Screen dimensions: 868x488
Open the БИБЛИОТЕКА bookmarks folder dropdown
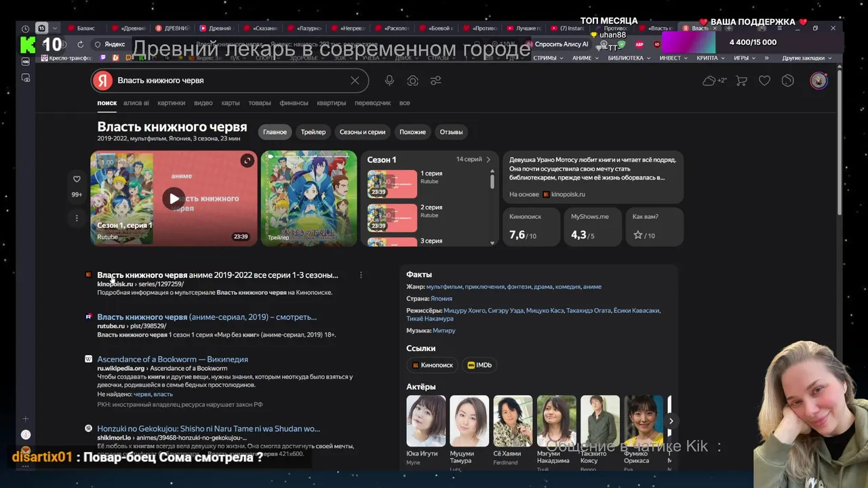(629, 58)
